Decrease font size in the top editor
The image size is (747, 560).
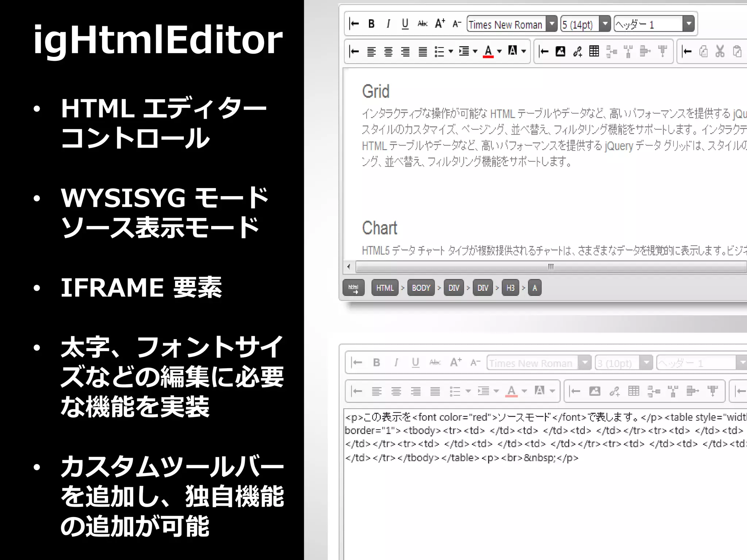click(457, 24)
